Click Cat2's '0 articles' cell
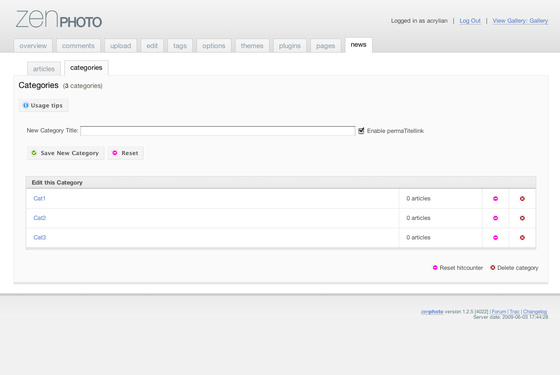This screenshot has width=560, height=375. [441, 218]
